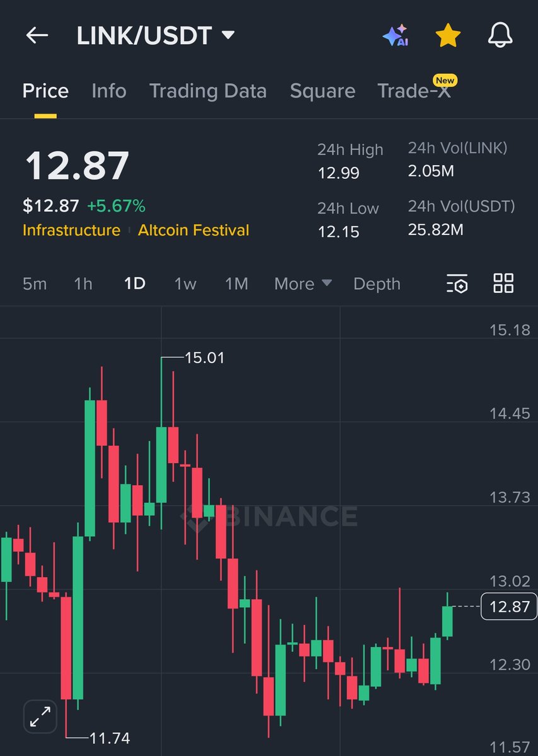Click the 24h Vol(USDT) value 25.82M
The height and width of the screenshot is (756, 538).
pyautogui.click(x=436, y=229)
